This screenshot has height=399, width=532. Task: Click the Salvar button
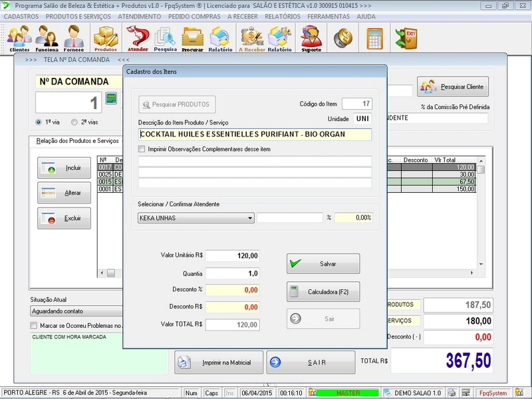coord(323,264)
